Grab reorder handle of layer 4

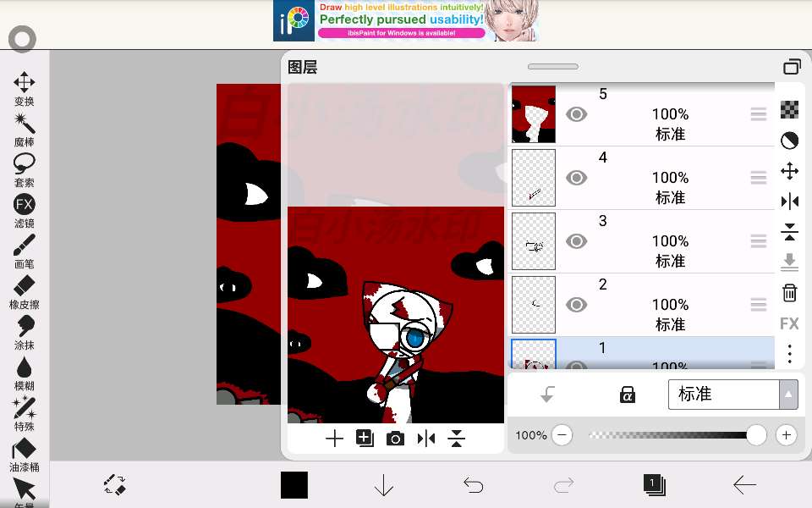758,178
